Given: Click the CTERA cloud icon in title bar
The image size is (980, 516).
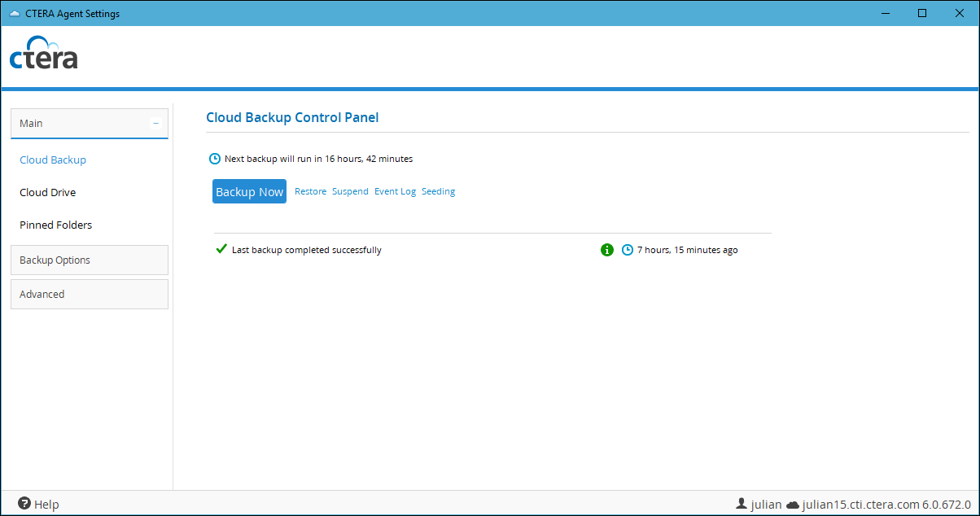Looking at the screenshot, I should coord(15,13).
